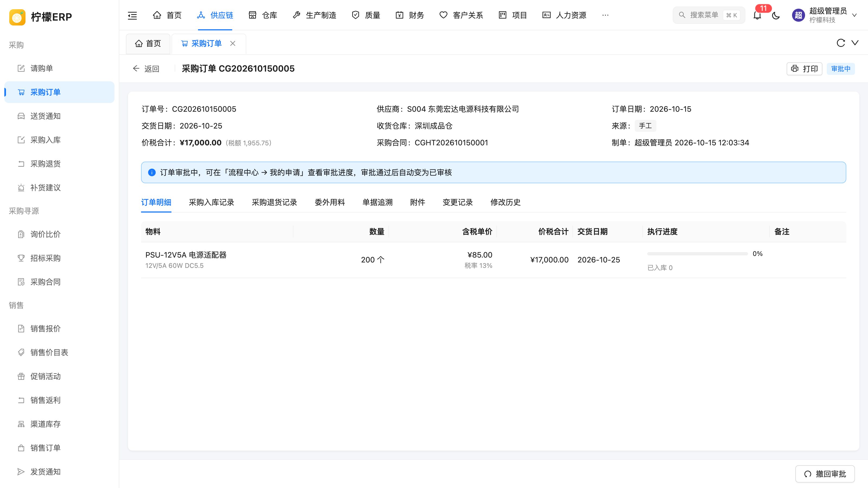Open 财务 module in top navigation
This screenshot has width=868, height=488.
coord(409,15)
